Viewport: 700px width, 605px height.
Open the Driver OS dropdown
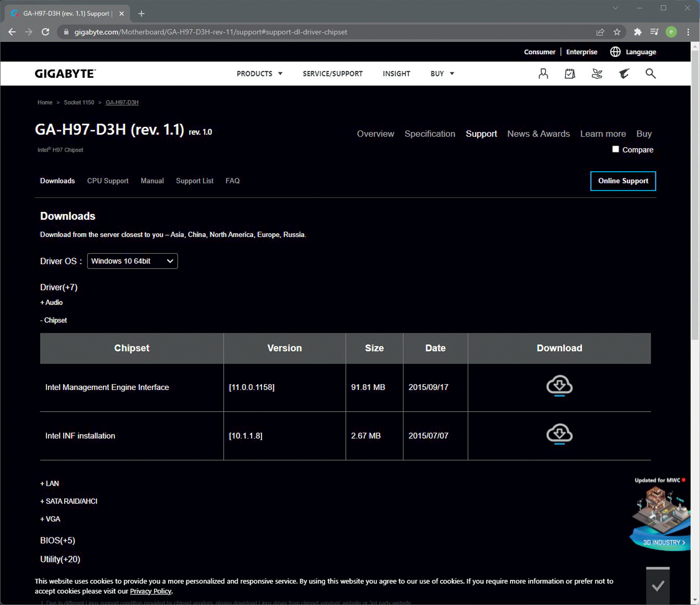pos(132,261)
